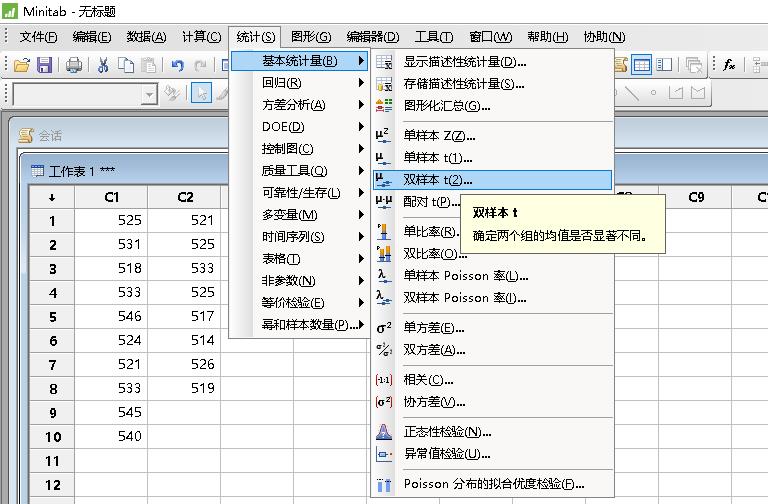Screen dimensions: 768x504
Task: Click the μz icon for 单样本 Z
Action: (383, 135)
